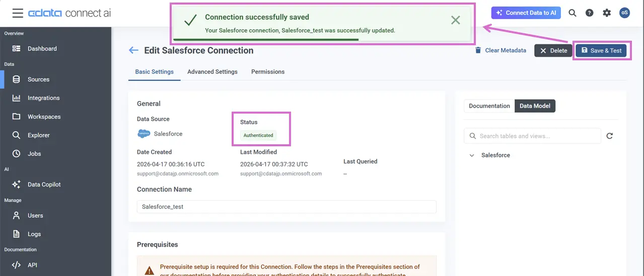Click the user avatar in header
Screen dimensions: 644x276
624,13
